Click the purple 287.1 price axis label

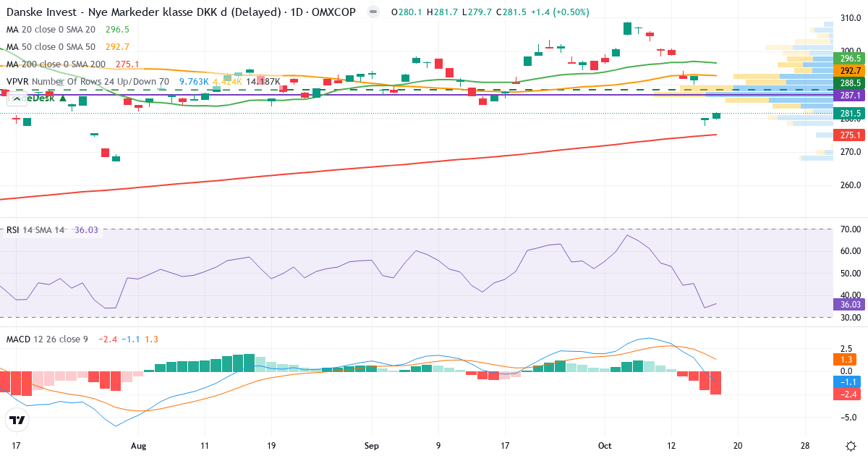(850, 95)
